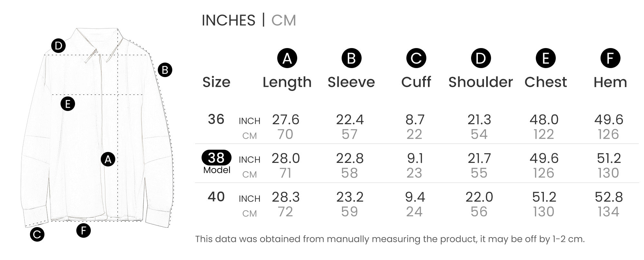
Task: Click the Shoulder column header
Action: (480, 82)
